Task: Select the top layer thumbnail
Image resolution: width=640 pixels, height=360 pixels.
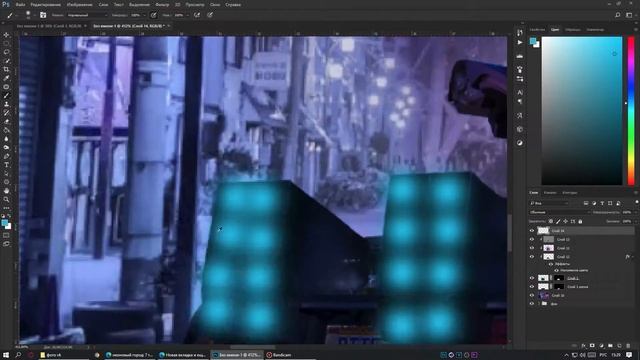Action: (543, 231)
